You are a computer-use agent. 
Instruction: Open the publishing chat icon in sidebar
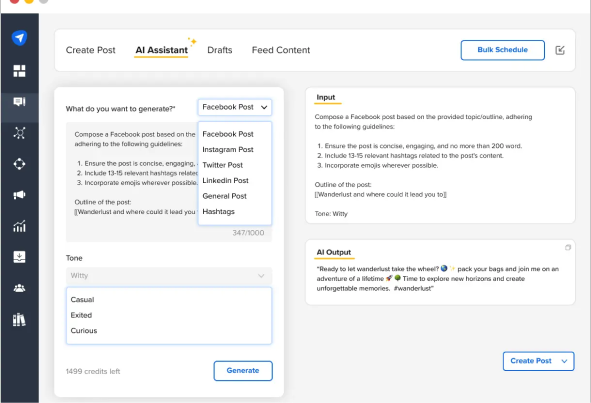[20, 102]
